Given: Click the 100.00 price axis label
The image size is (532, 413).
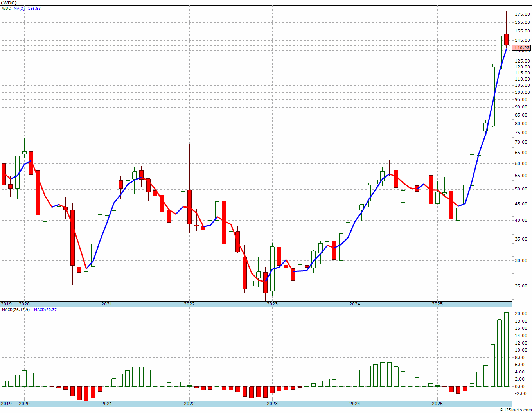Looking at the screenshot, I should 522,93.
